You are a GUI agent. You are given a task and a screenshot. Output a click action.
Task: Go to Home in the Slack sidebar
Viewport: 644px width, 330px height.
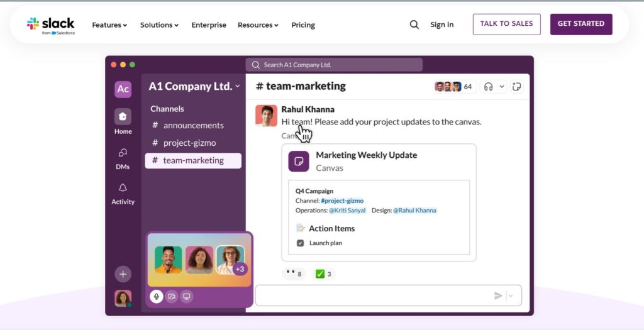123,121
